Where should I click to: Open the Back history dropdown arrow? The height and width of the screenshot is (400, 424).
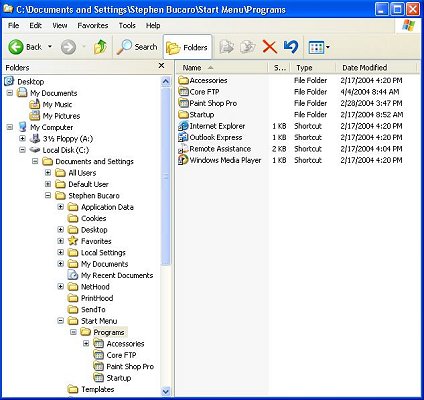[50, 47]
